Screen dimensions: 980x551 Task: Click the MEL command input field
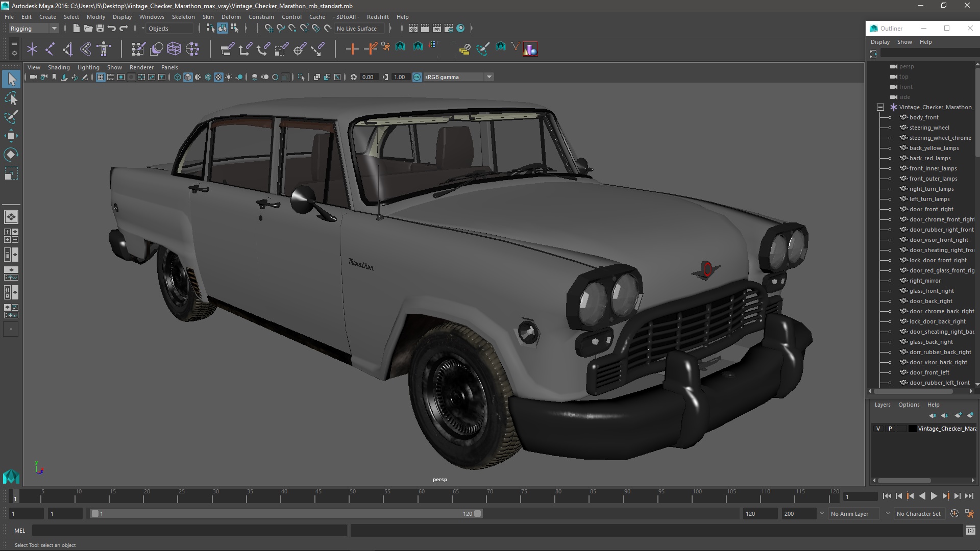pos(189,531)
